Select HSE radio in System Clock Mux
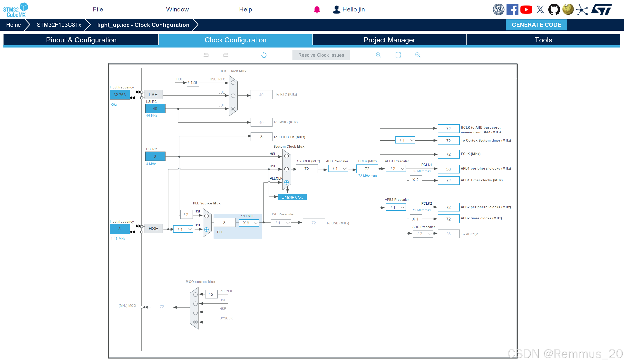 286,169
